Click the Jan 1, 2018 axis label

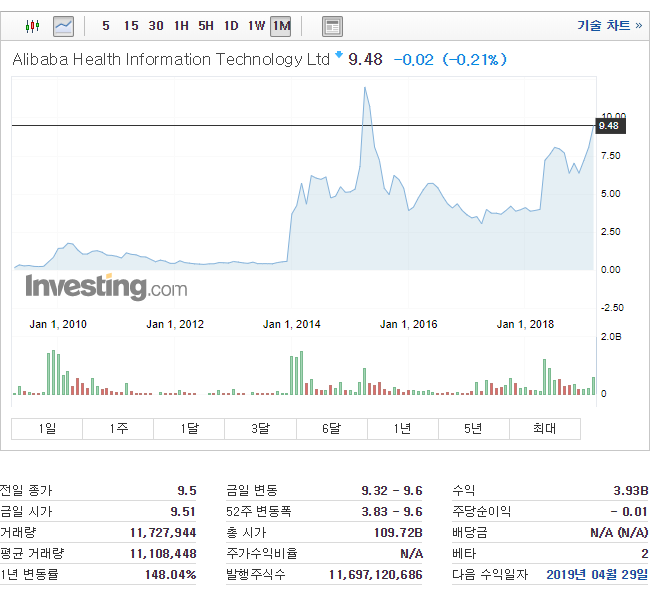coord(525,324)
